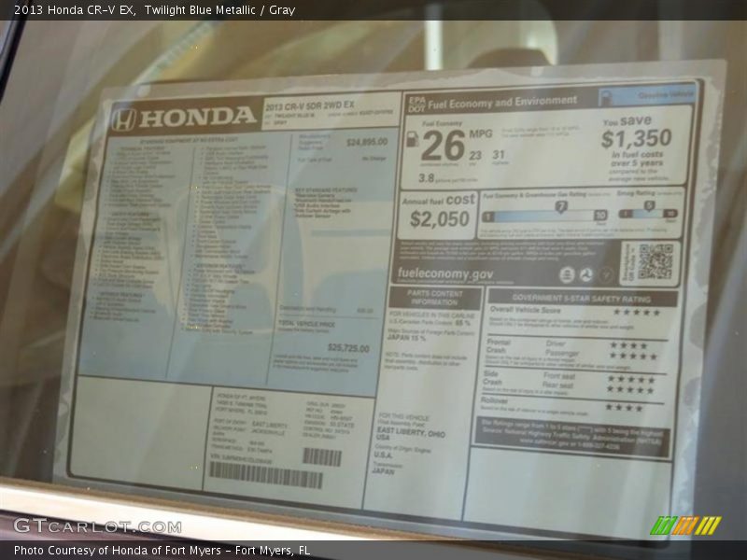Image resolution: width=747 pixels, height=560 pixels.
Task: Click the large 26 combined MPG figure
Action: (443, 147)
